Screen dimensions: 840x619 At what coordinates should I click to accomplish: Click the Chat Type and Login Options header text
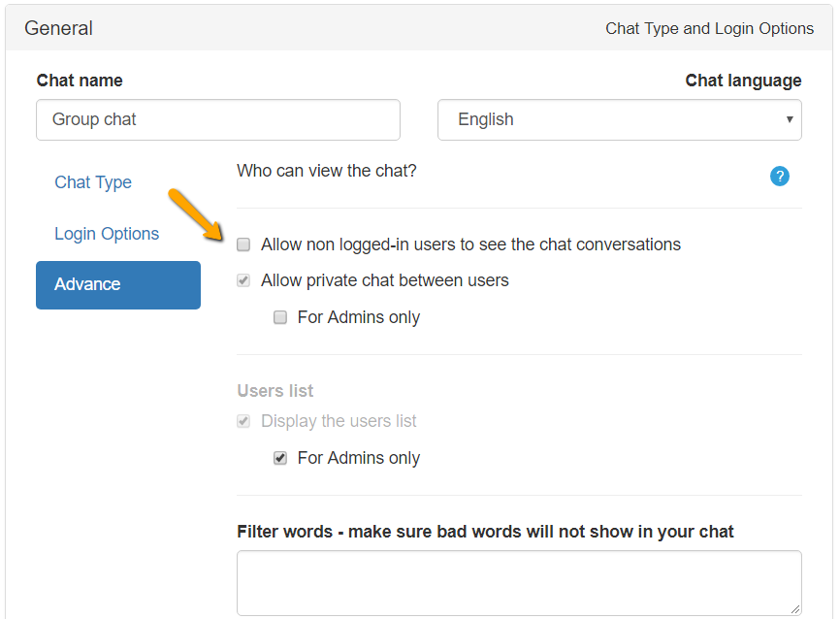click(x=709, y=28)
